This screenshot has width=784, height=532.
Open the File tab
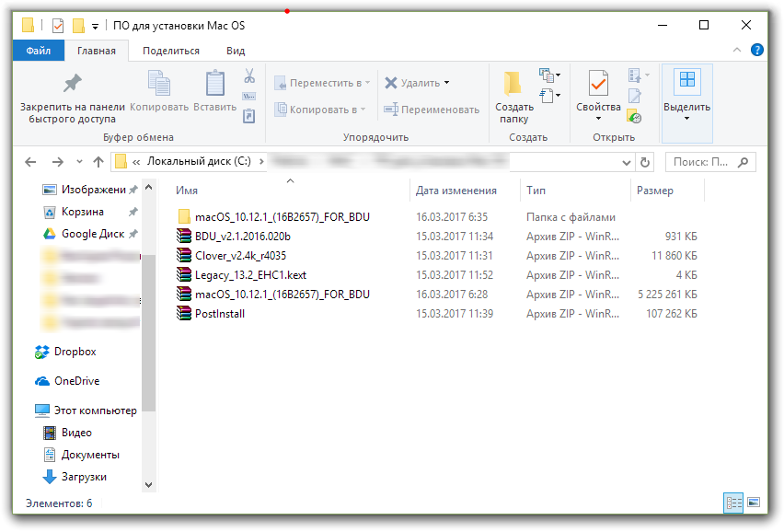coord(39,51)
